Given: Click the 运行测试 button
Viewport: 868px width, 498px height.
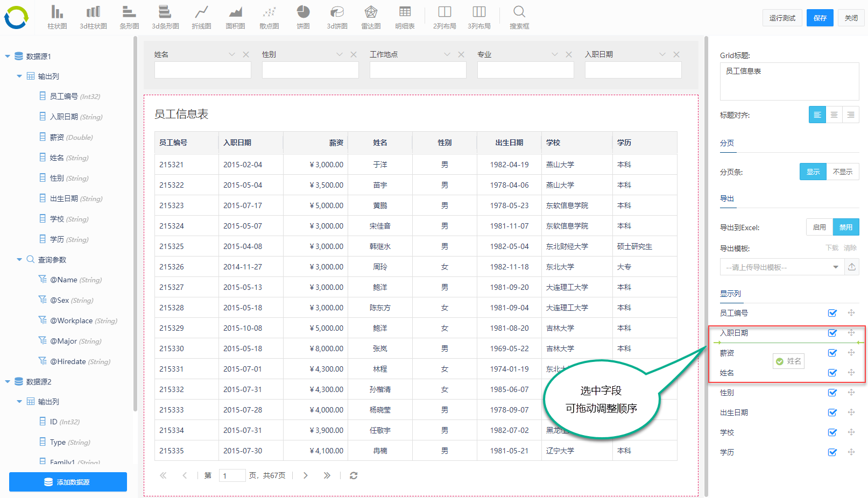Looking at the screenshot, I should coord(782,18).
